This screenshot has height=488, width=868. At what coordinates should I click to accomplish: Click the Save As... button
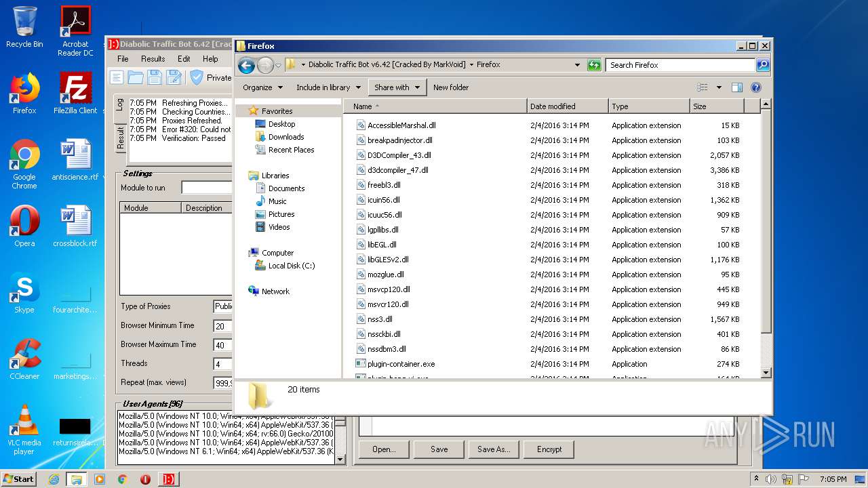pos(494,449)
